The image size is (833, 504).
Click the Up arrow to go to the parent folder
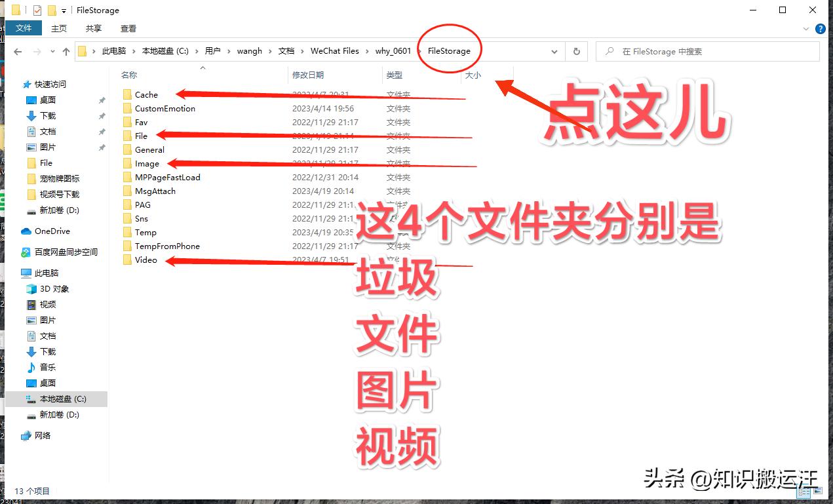click(x=66, y=51)
